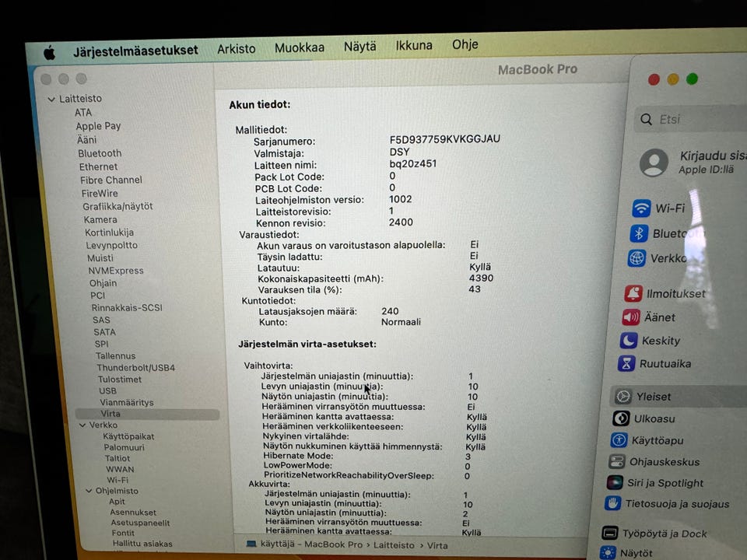Click the search magnifier icon in System Settings
Viewport: 747px width, 560px height.
pyautogui.click(x=646, y=119)
